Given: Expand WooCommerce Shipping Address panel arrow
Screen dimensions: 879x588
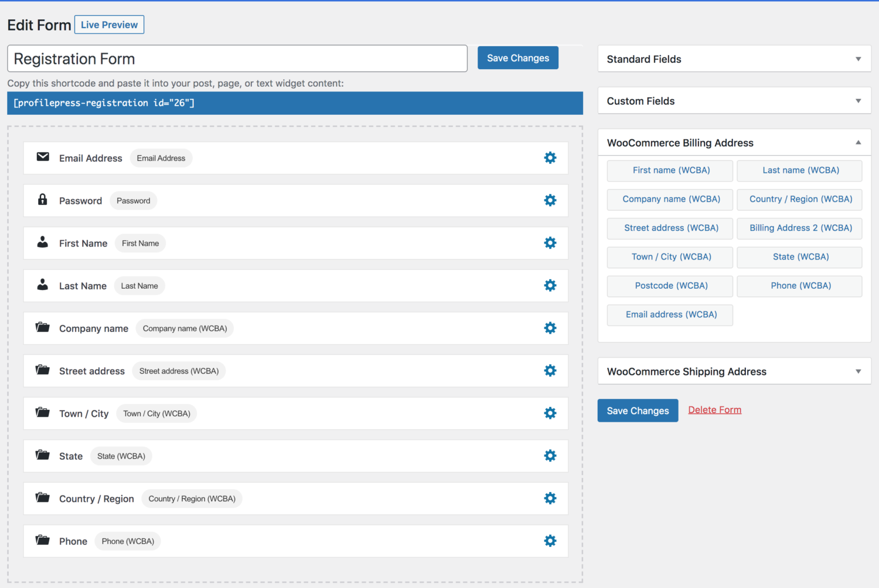Looking at the screenshot, I should point(858,371).
